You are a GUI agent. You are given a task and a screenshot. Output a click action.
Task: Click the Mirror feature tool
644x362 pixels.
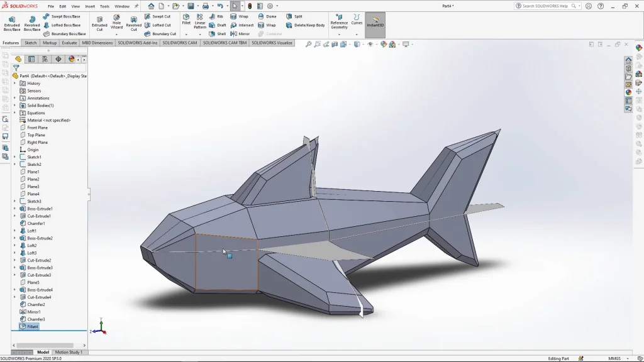pyautogui.click(x=239, y=34)
